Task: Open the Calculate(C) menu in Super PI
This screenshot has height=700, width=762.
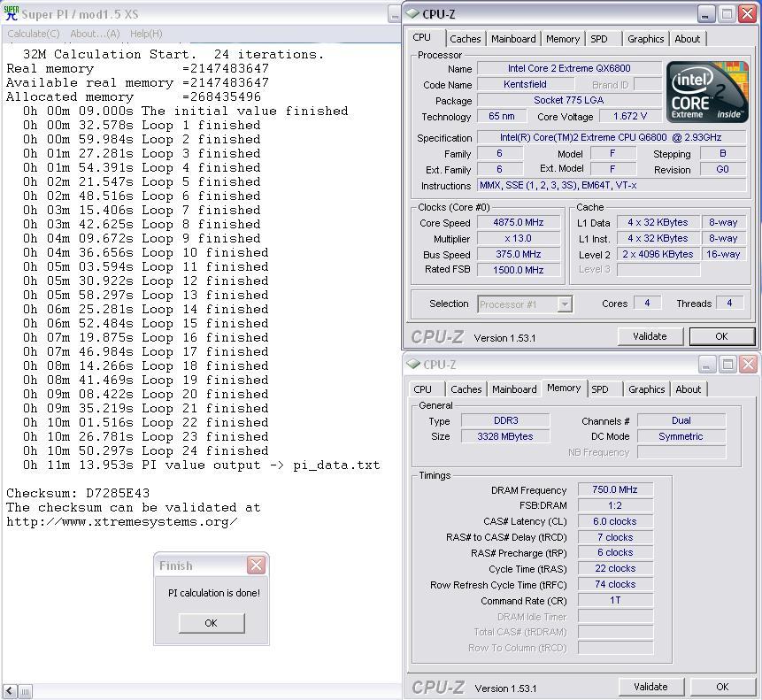Action: coord(34,34)
